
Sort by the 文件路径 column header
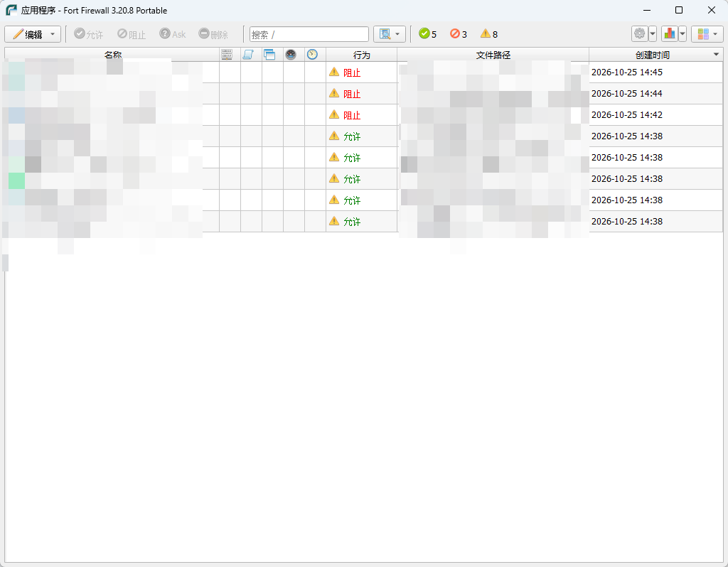coord(493,55)
